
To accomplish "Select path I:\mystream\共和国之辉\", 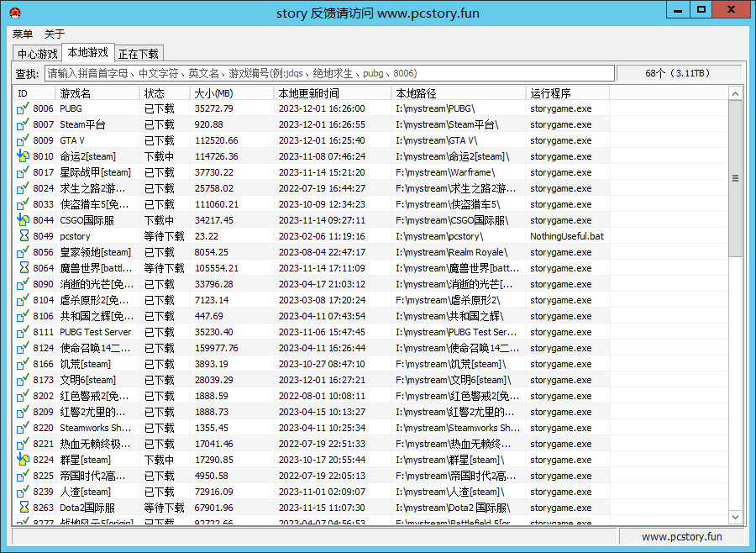I will coord(450,316).
